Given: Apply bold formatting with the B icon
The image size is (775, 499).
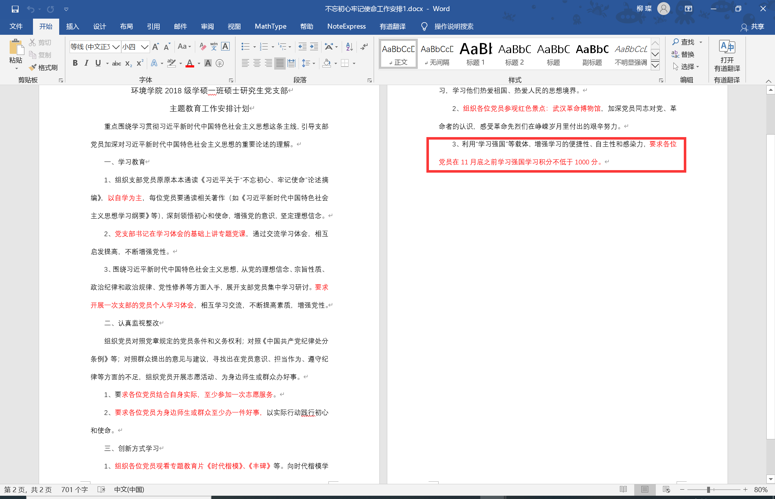Looking at the screenshot, I should 75,63.
